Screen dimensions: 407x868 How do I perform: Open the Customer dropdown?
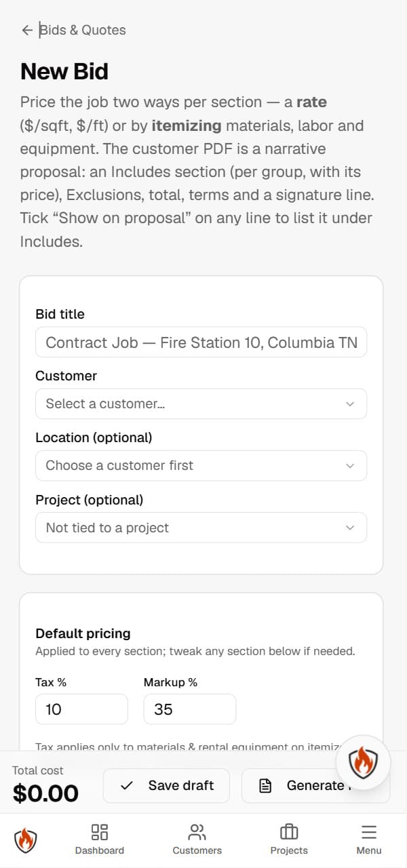(x=201, y=404)
